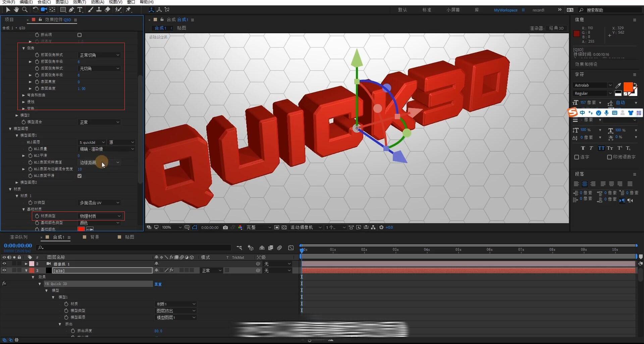Select the Selection arrow tool

(x=8, y=10)
